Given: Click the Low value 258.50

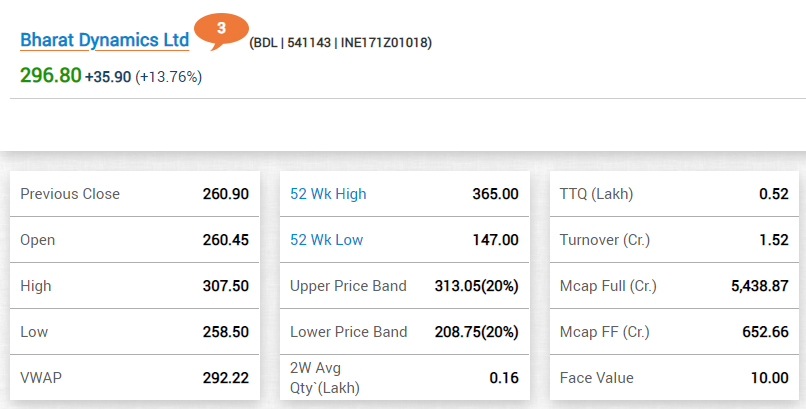Looking at the screenshot, I should pyautogui.click(x=226, y=331).
